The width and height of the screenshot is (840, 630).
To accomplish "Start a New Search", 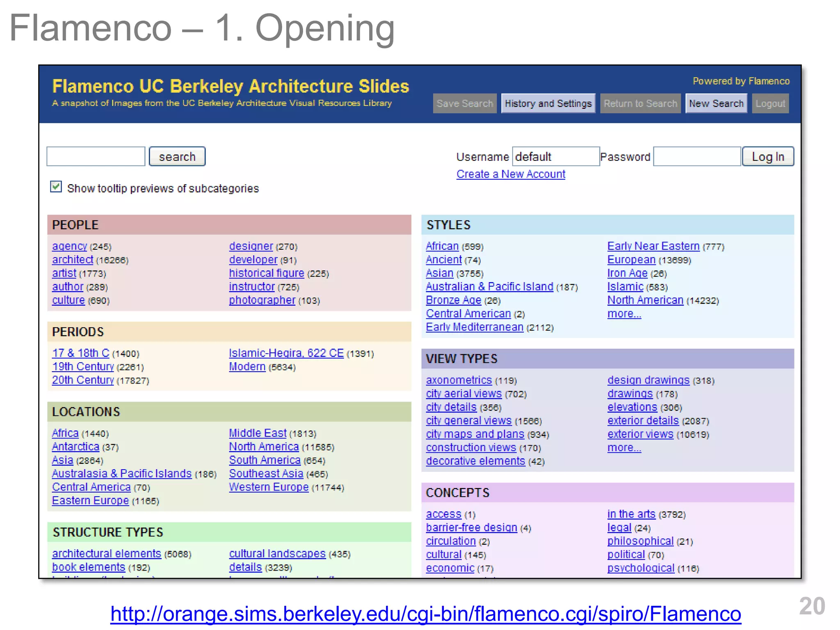I will click(x=716, y=103).
